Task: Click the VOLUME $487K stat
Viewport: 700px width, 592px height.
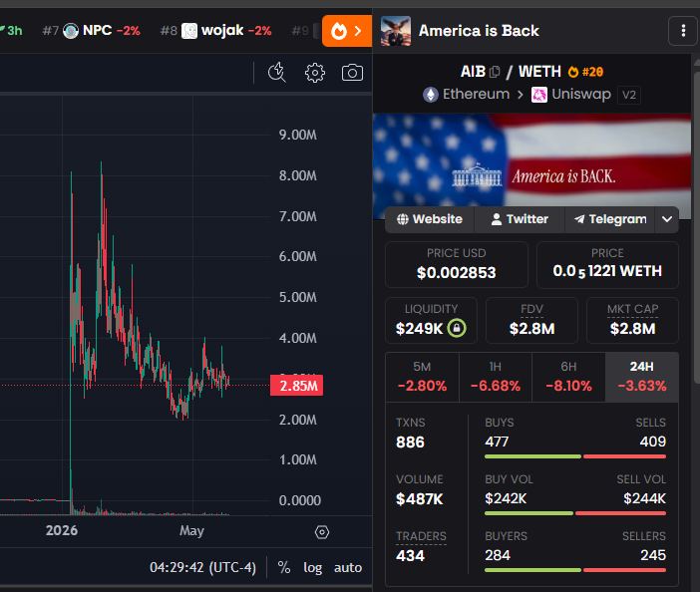Action: (420, 489)
